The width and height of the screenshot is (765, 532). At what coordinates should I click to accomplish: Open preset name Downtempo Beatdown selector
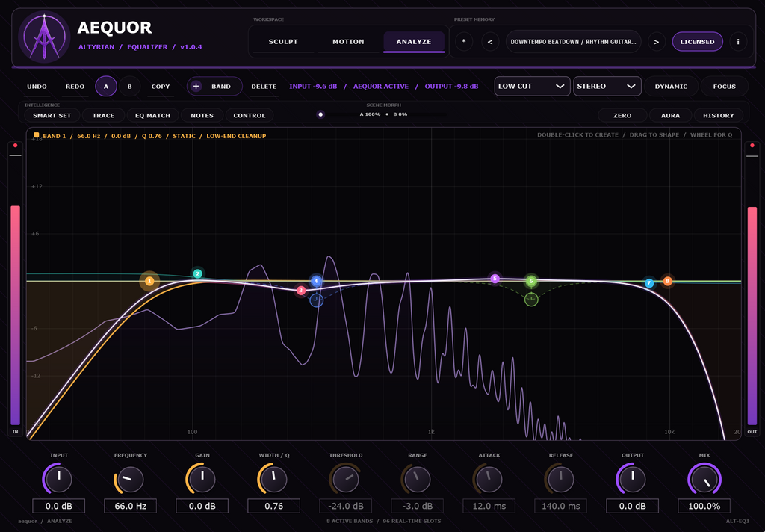pos(574,42)
